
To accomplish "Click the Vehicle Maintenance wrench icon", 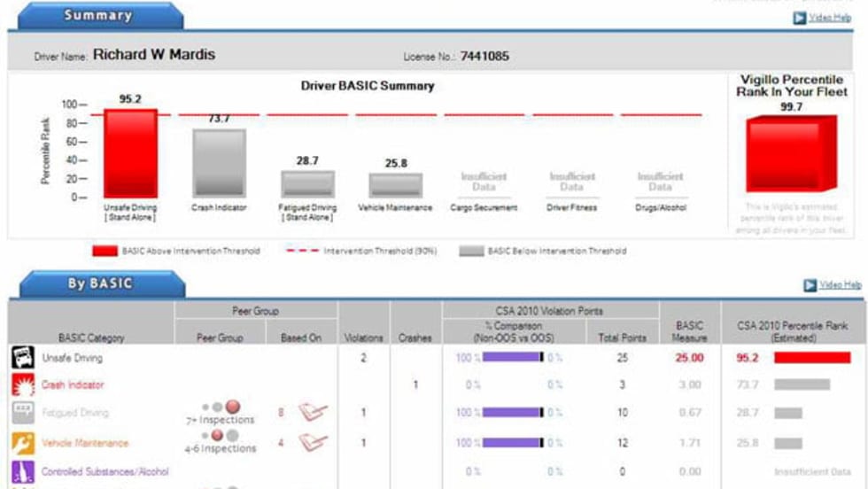I will (x=22, y=442).
